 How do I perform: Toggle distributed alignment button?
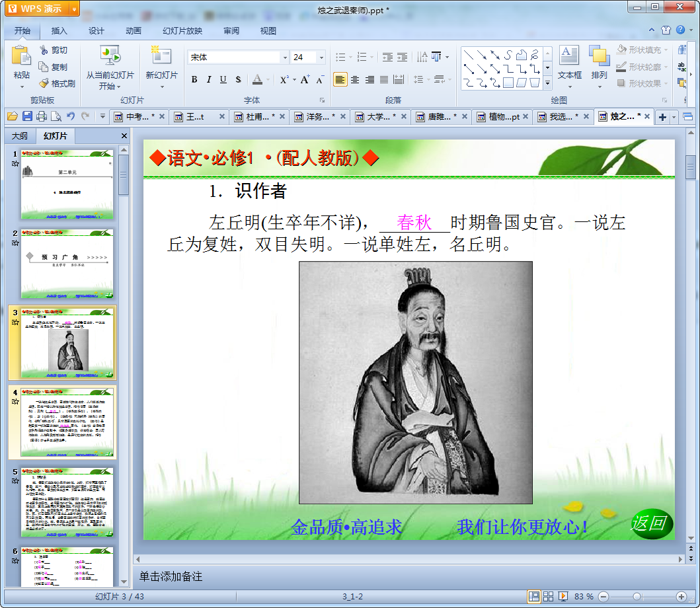[x=399, y=80]
